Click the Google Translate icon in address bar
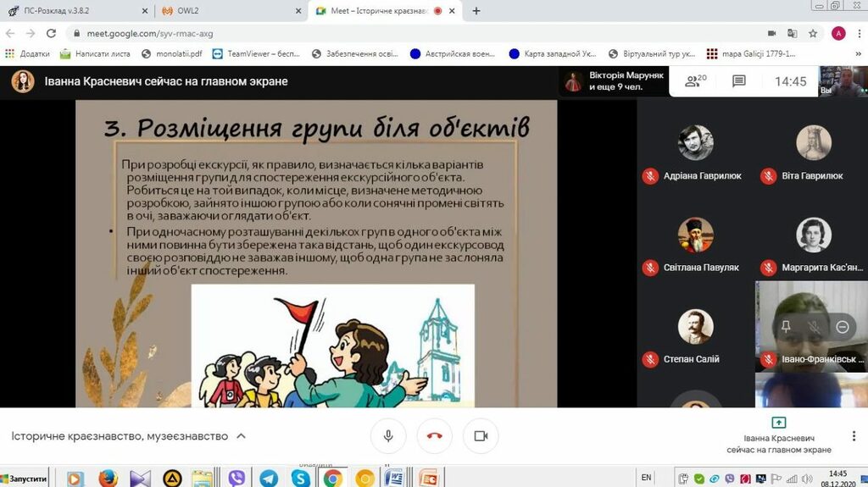The width and height of the screenshot is (868, 487). pos(792,33)
